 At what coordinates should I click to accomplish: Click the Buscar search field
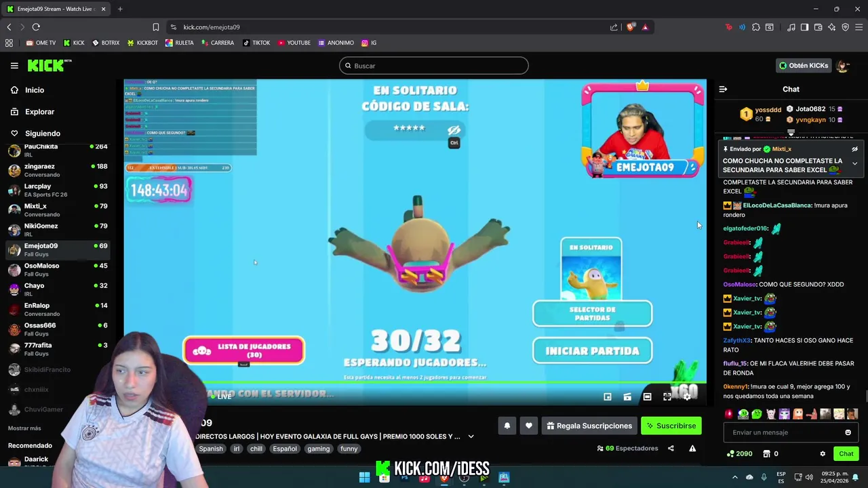434,66
